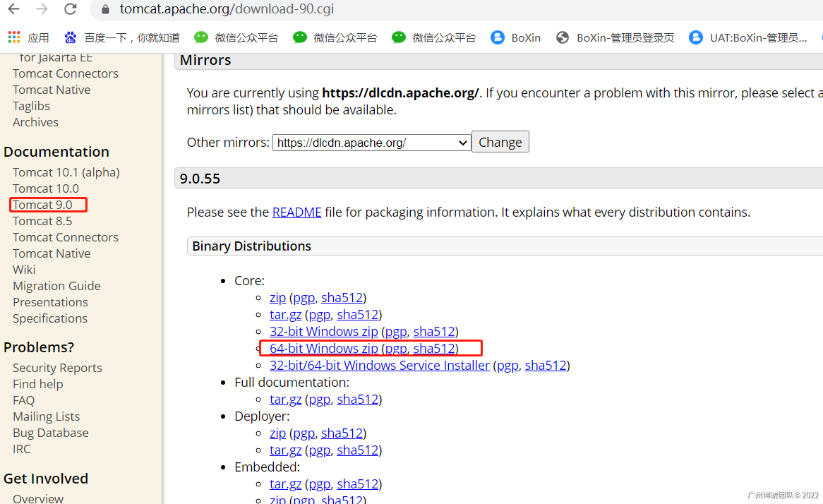Open the Migration Guide link
Viewport: 823px width, 504px height.
point(56,286)
